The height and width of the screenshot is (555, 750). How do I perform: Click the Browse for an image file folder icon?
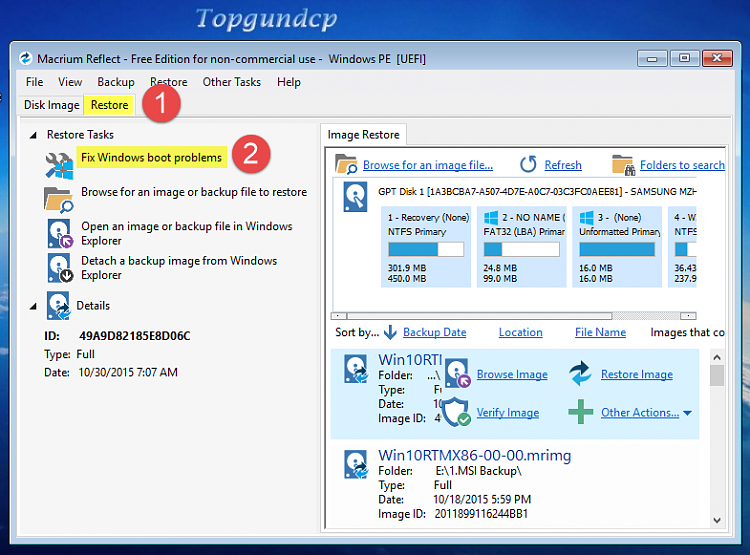(346, 164)
